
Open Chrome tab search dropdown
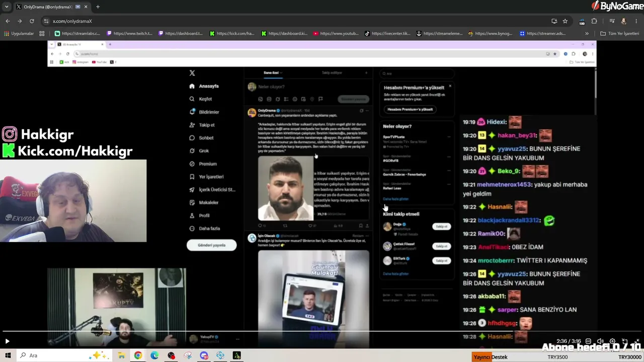(7, 7)
